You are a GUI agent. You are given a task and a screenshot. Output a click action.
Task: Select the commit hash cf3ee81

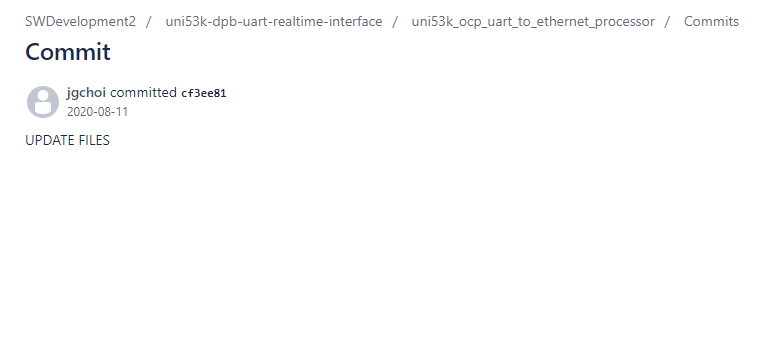pos(204,94)
